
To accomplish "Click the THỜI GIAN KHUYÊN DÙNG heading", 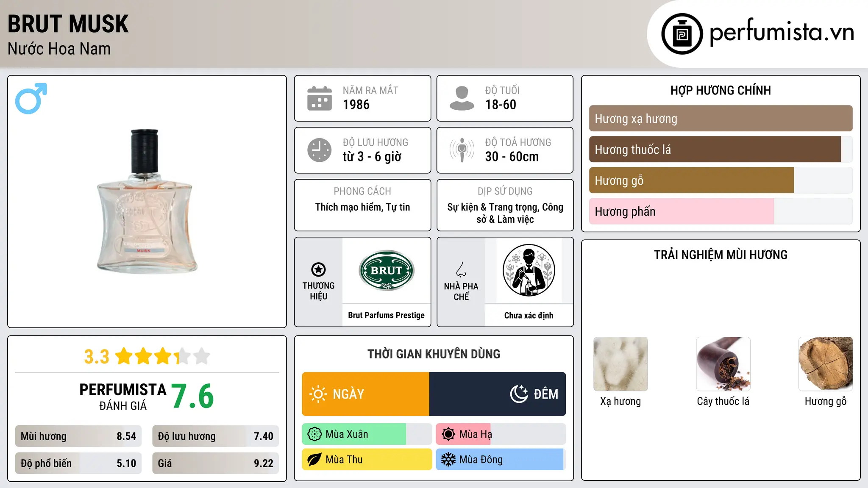I will (x=434, y=354).
